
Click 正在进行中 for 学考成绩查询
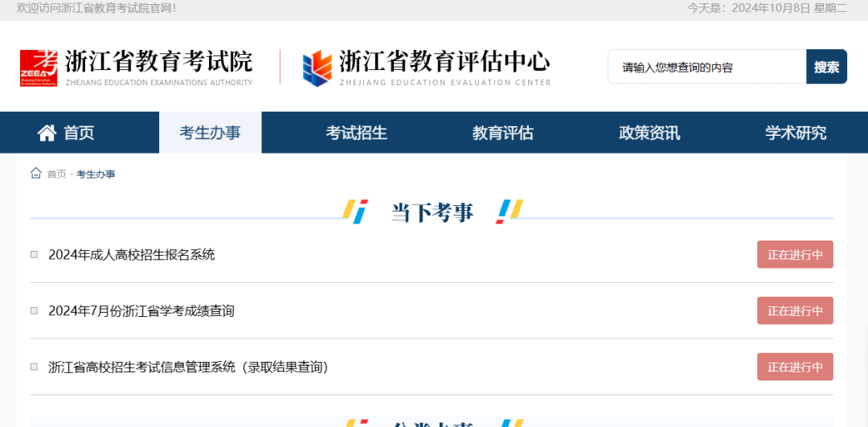click(x=795, y=310)
